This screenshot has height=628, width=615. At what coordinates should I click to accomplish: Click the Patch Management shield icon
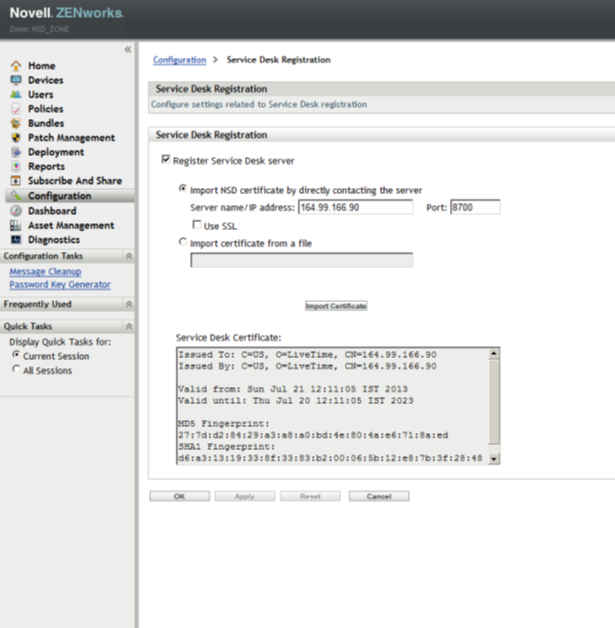tap(16, 137)
